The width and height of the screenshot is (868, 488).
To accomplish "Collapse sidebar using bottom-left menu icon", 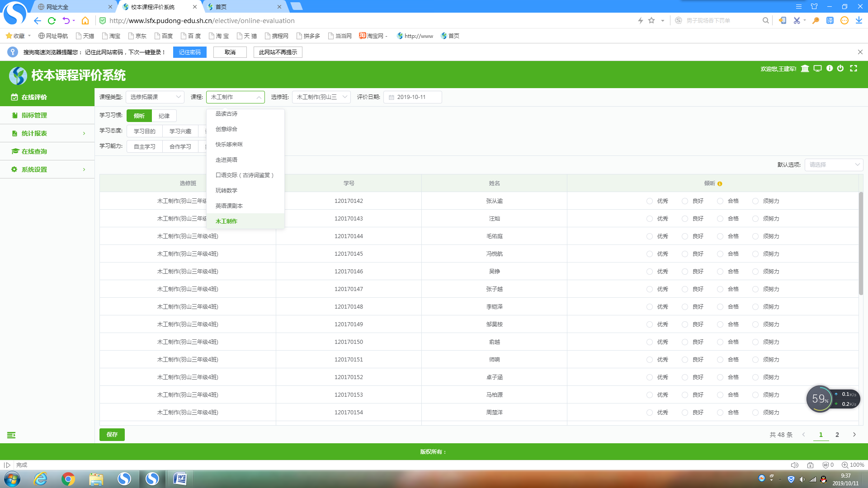I will tap(11, 435).
